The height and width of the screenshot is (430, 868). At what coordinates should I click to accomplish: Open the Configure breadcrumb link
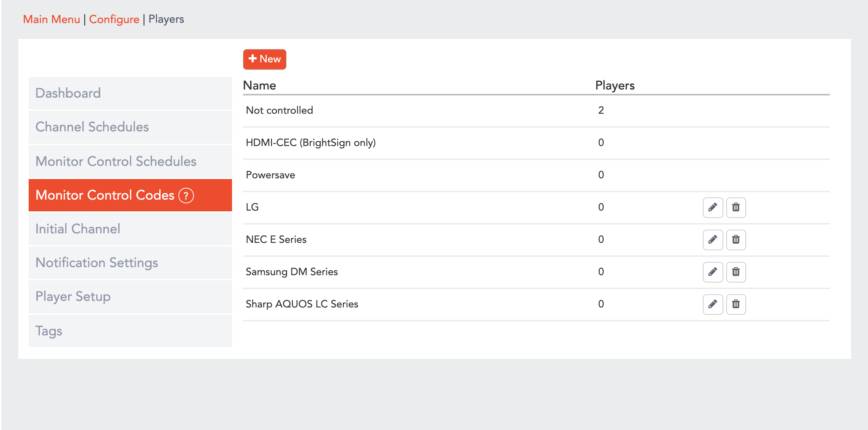click(x=114, y=19)
